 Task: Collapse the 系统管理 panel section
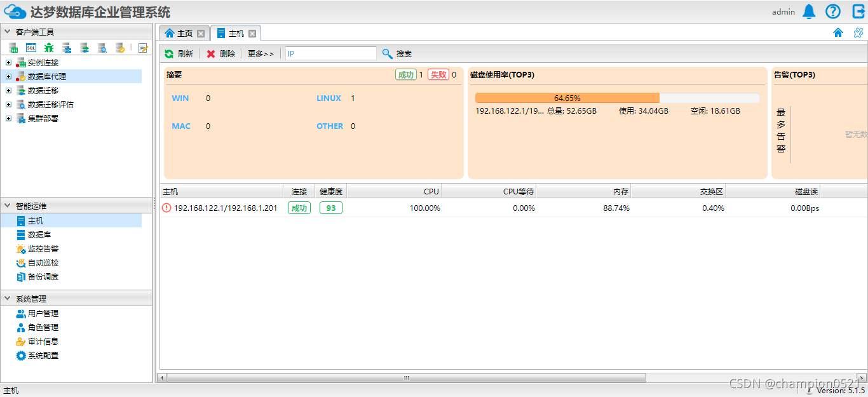[8, 299]
